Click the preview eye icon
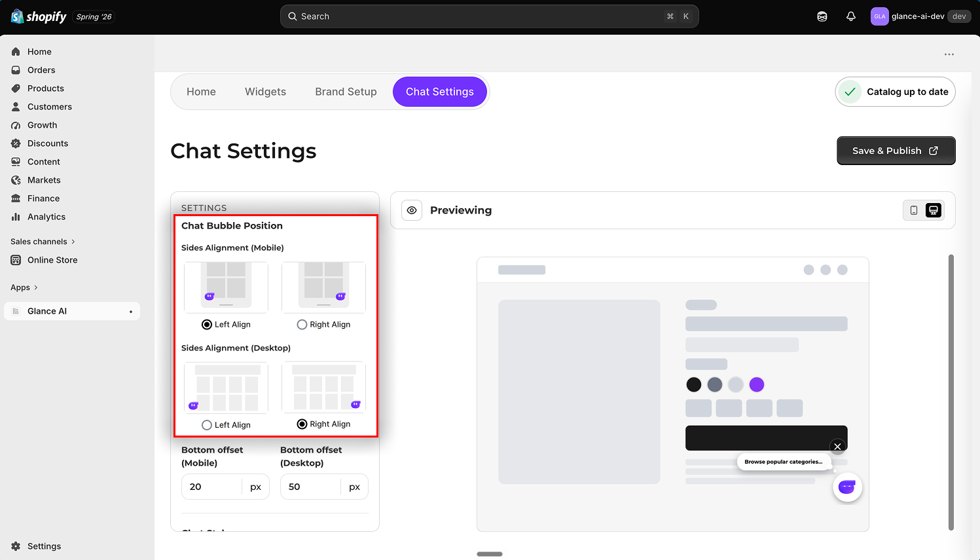980x560 pixels. [412, 210]
